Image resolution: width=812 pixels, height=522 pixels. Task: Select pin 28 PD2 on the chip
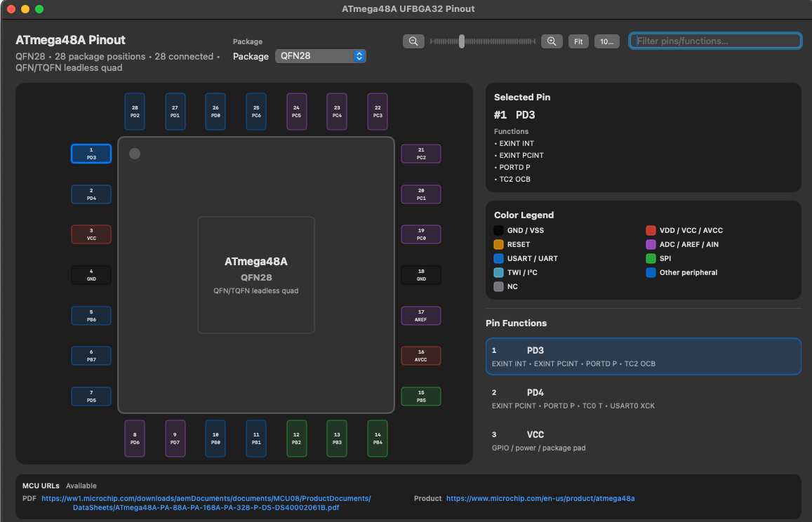(135, 112)
